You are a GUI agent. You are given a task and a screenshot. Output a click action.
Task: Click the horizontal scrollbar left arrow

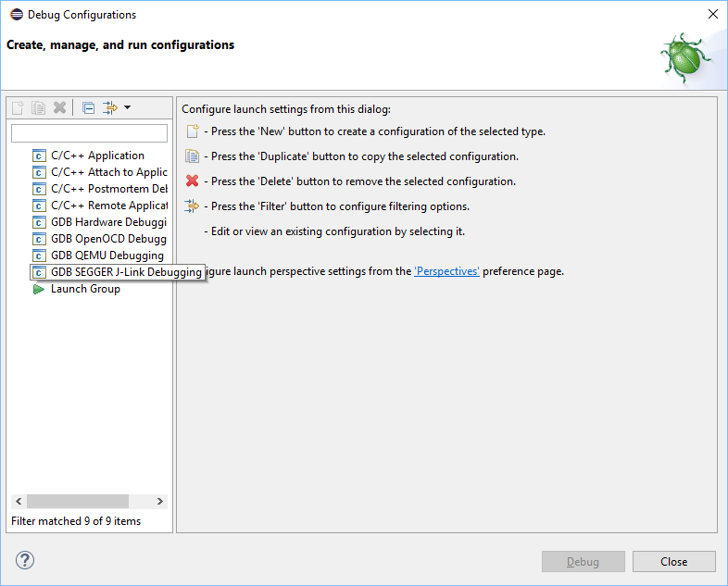[19, 501]
